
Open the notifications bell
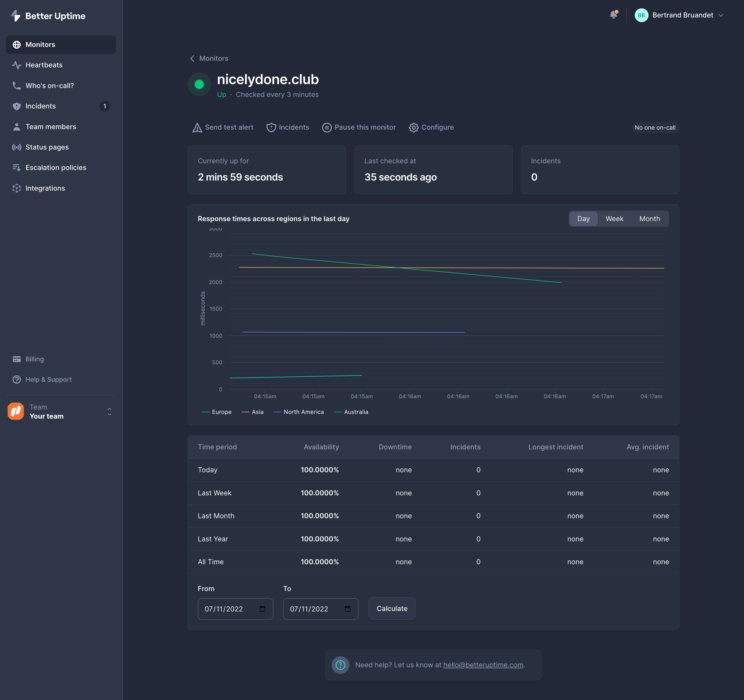tap(613, 15)
